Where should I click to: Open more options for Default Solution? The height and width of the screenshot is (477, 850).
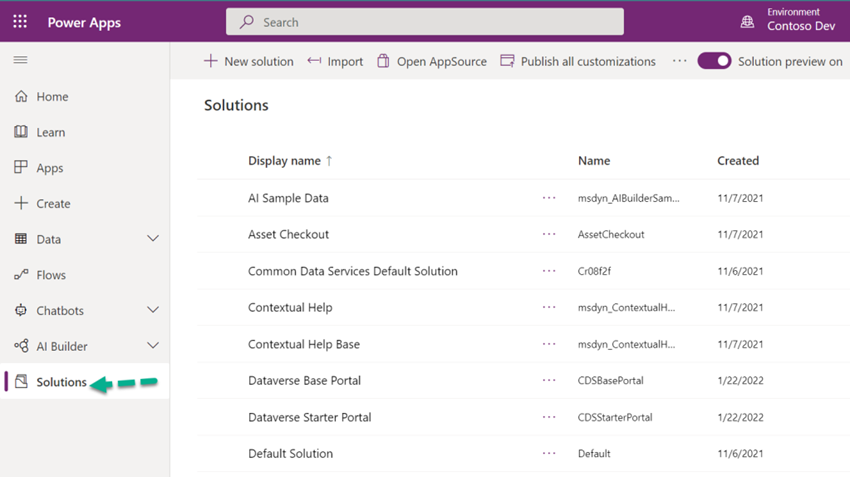[x=549, y=453]
